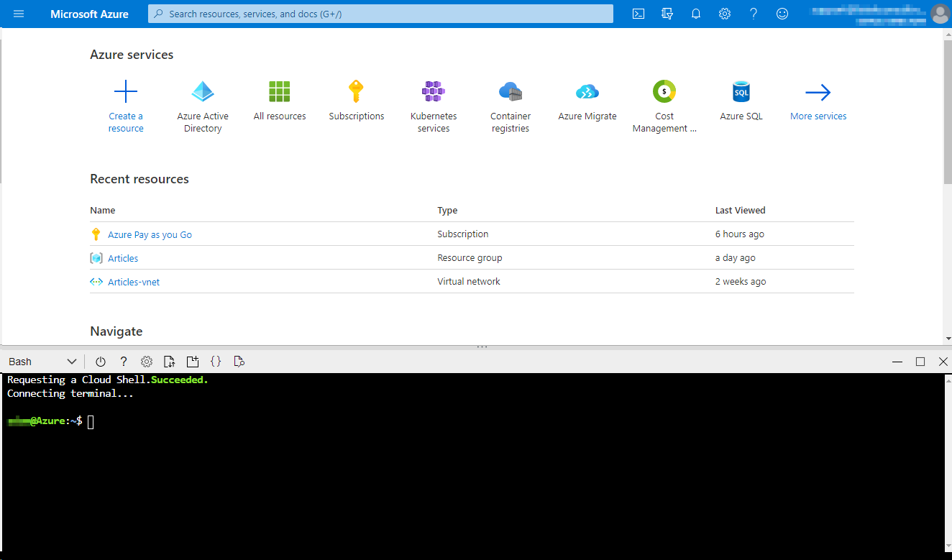
Task: Restart Cloud Shell with the power icon
Action: 101,362
